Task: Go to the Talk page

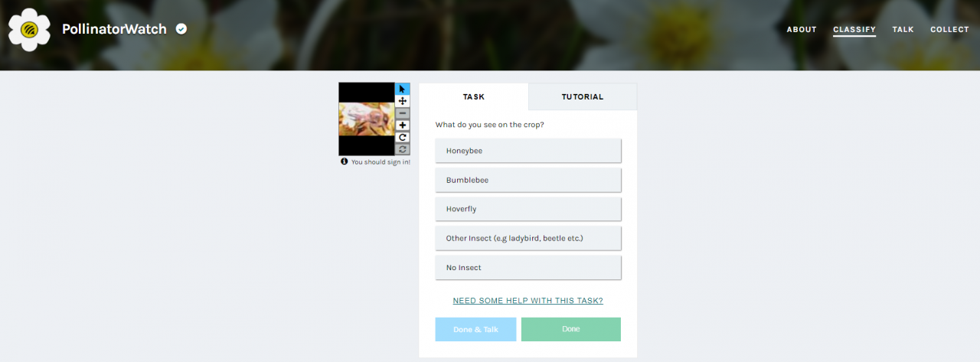Action: (x=903, y=30)
